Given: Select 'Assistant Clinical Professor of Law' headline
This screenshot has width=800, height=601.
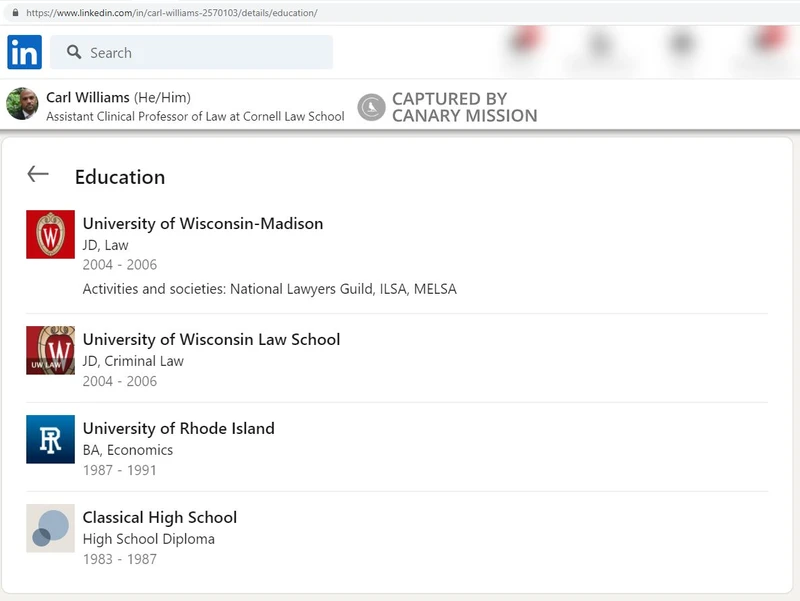Looking at the screenshot, I should tap(195, 116).
